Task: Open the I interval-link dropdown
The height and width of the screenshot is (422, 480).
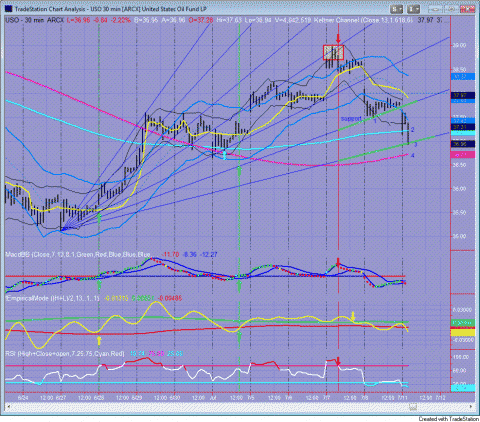Action: [x=413, y=9]
